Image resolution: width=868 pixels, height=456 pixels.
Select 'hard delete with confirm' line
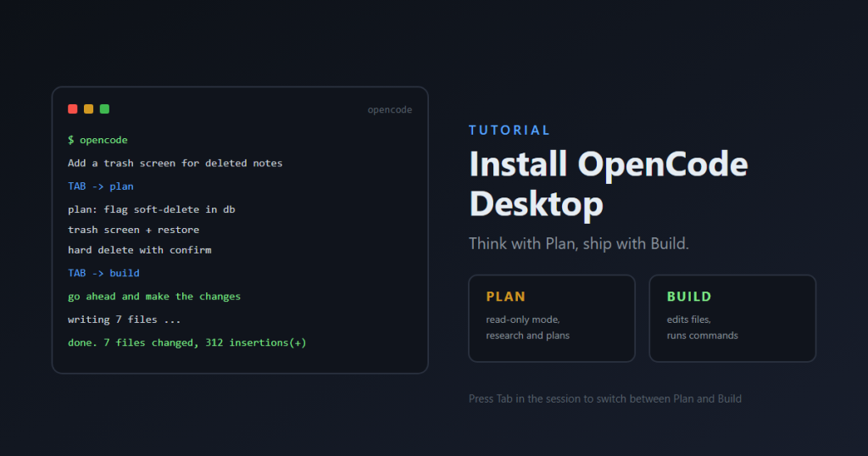(140, 250)
